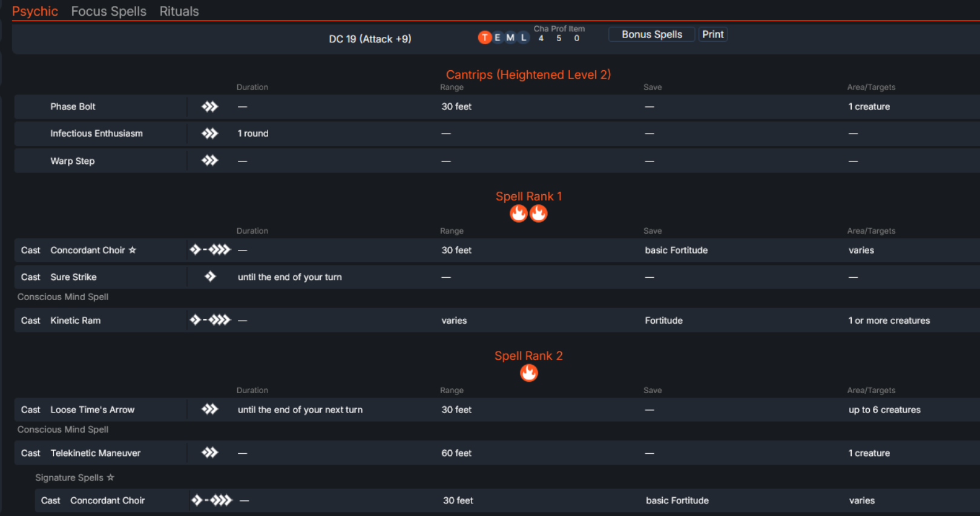Click the two-action icon for Infectious Enthusiasm
This screenshot has width=980, height=516.
click(209, 133)
